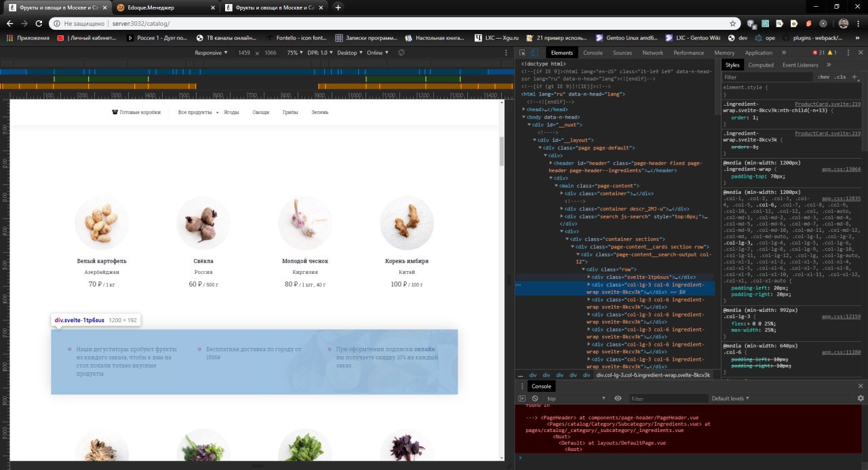
Task: Click the rotate screen orientation icon
Action: tap(401, 53)
